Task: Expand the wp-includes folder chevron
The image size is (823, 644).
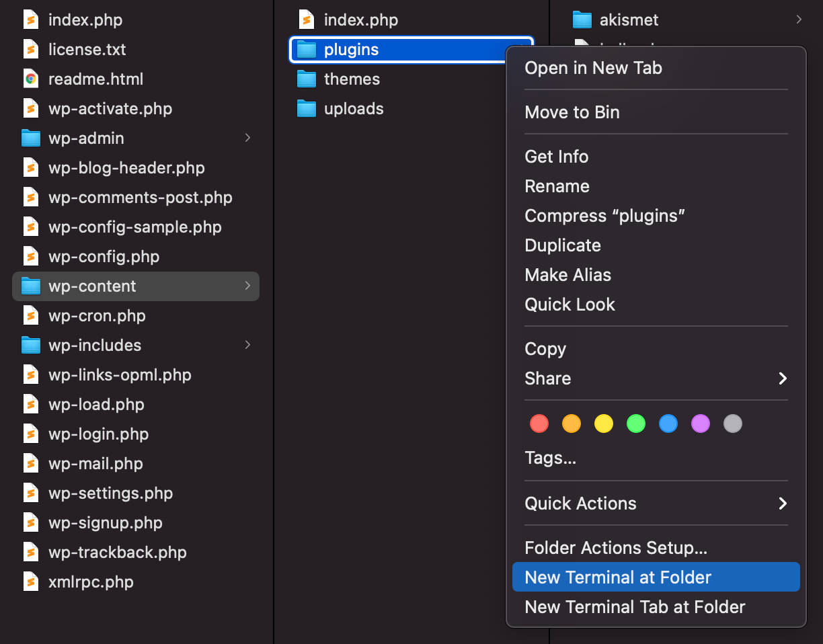Action: 247,345
